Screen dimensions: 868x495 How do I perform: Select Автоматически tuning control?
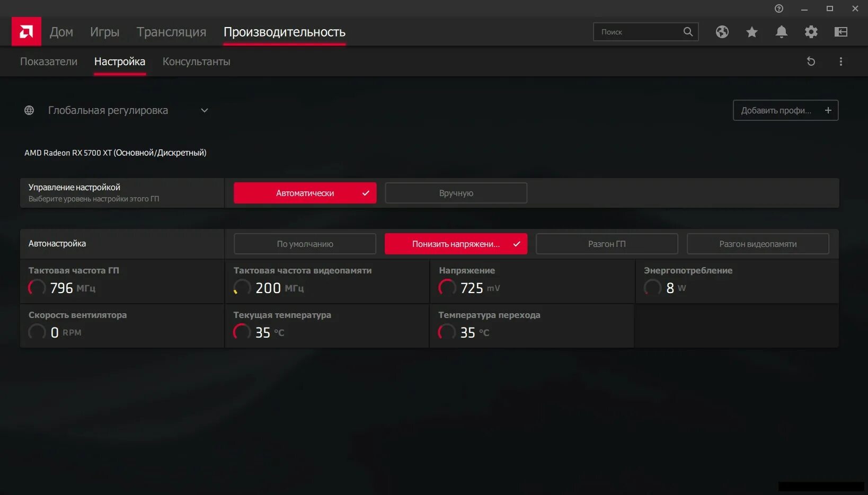click(305, 193)
